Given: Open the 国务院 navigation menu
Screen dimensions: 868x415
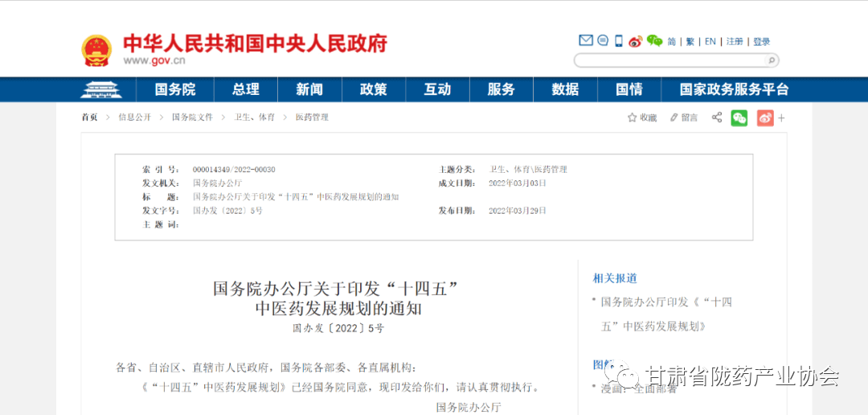Looking at the screenshot, I should pos(175,89).
